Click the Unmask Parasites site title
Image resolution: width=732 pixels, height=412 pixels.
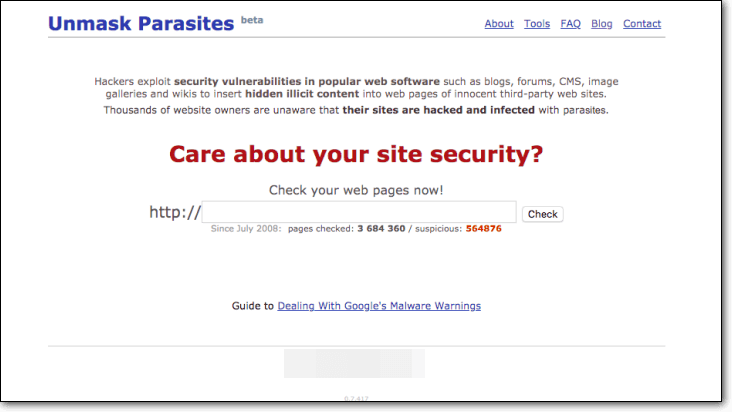coord(140,22)
